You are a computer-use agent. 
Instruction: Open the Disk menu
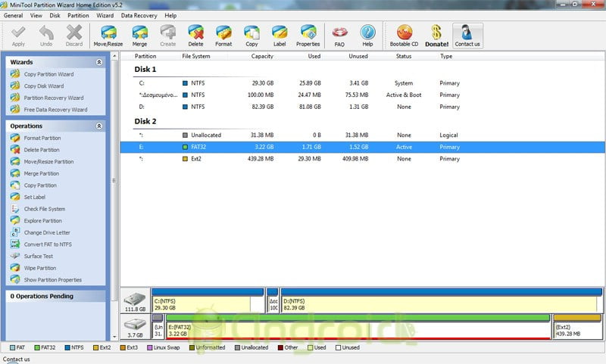55,15
